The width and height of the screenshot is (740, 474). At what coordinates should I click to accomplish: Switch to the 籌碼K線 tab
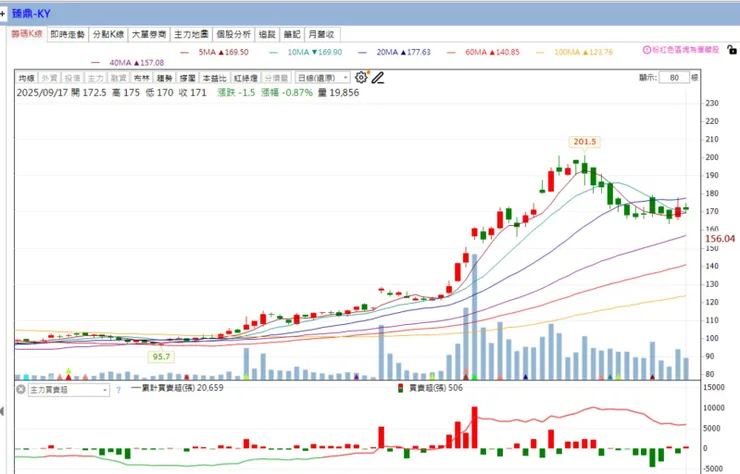coord(27,34)
